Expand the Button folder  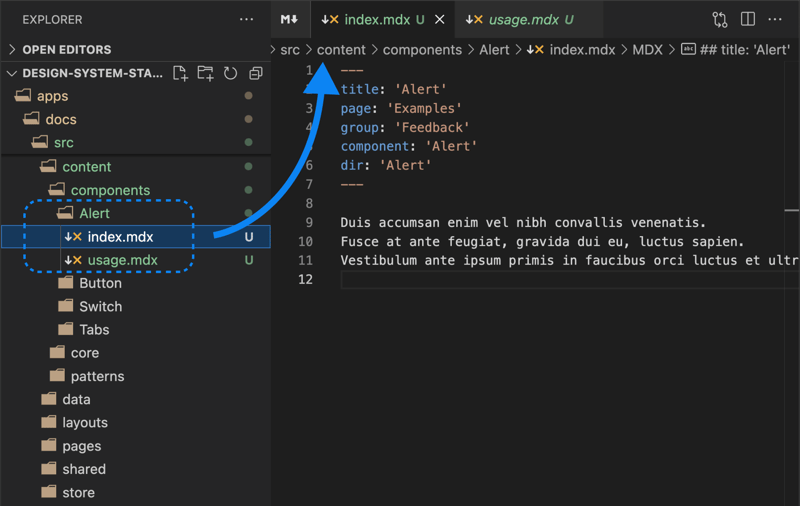point(135,283)
